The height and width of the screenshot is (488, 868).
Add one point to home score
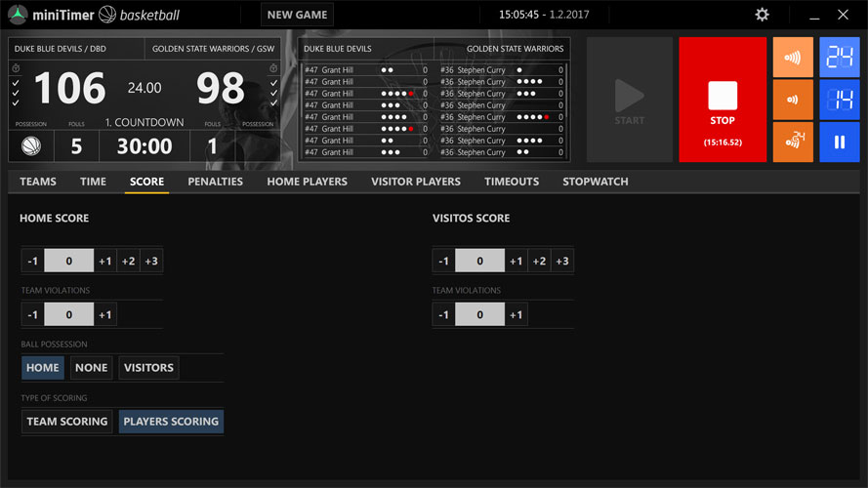point(105,261)
